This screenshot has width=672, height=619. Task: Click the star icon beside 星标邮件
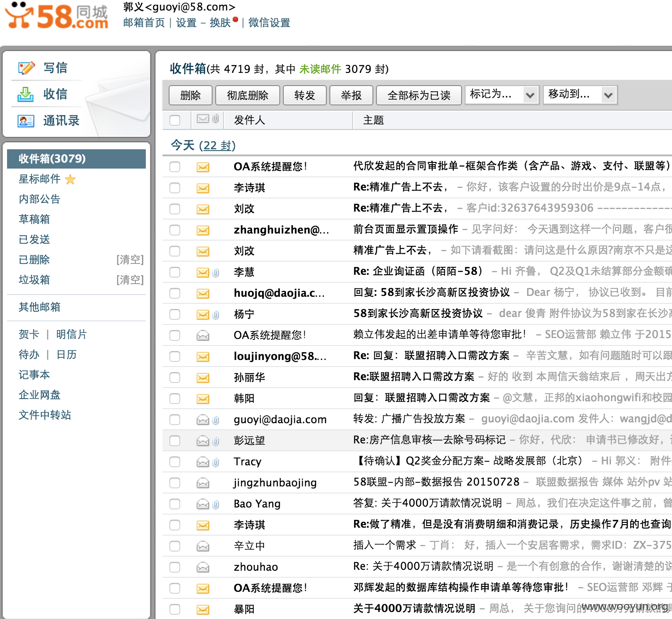70,179
